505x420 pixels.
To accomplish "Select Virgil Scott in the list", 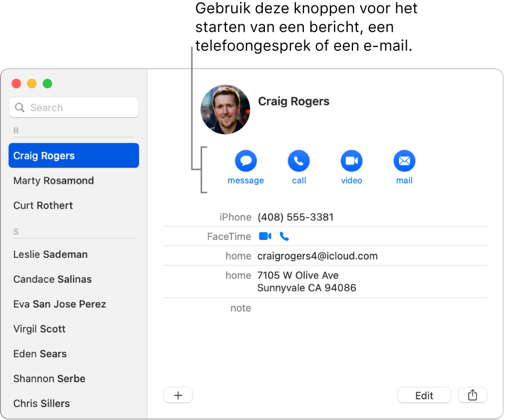I will (74, 329).
